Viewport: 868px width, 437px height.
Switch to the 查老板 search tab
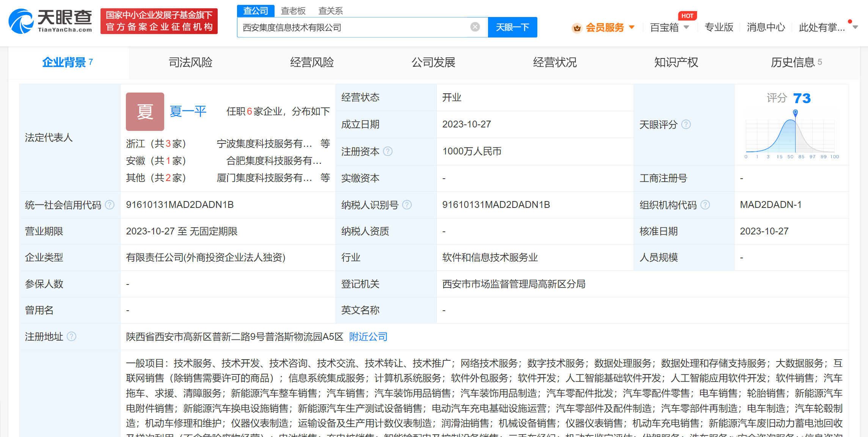[x=293, y=11]
